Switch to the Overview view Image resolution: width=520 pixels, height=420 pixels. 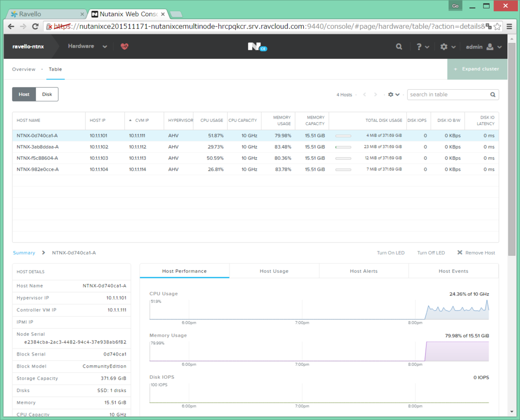[23, 69]
